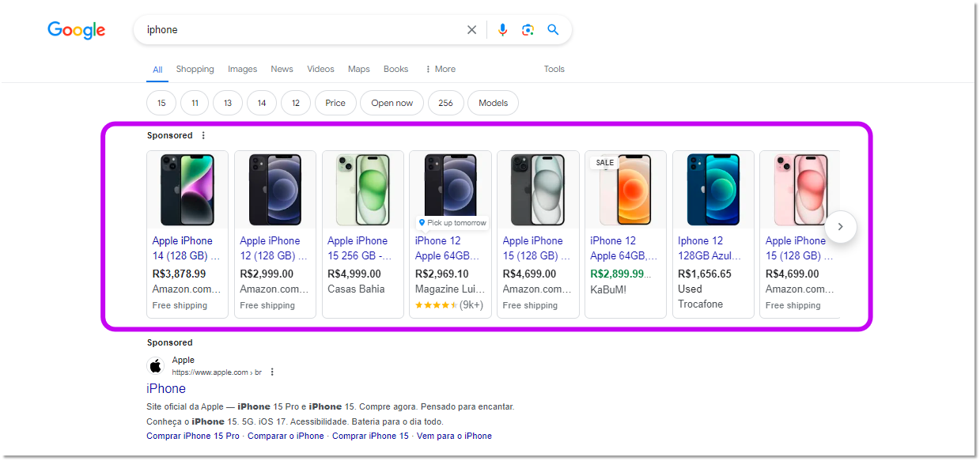The width and height of the screenshot is (980, 461).
Task: Click the Pick up tomorrow badge
Action: pyautogui.click(x=452, y=223)
